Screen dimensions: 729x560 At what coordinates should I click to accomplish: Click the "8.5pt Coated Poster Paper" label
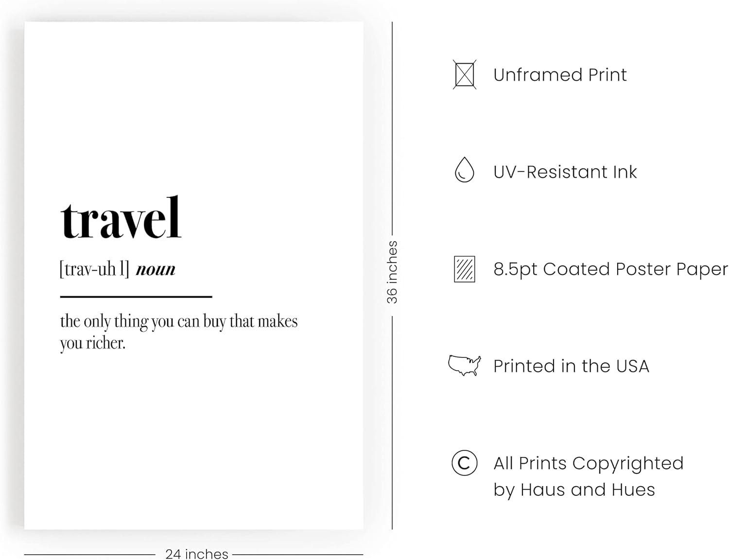point(610,269)
